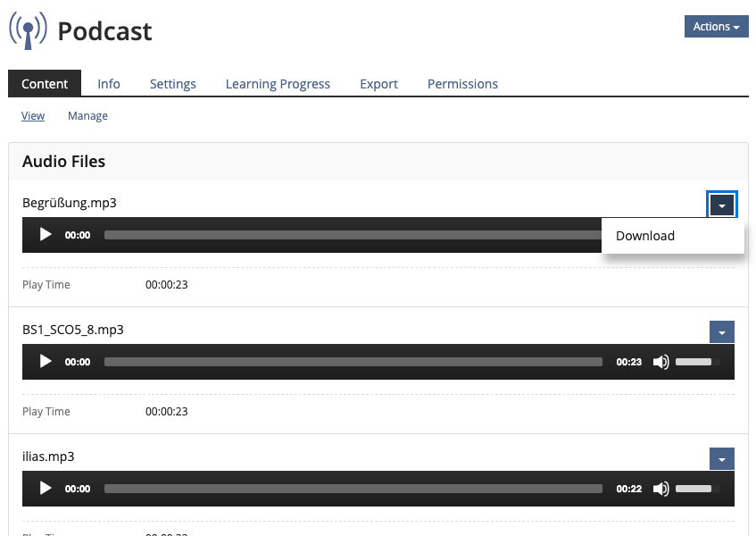Open the Export tab

pos(378,84)
